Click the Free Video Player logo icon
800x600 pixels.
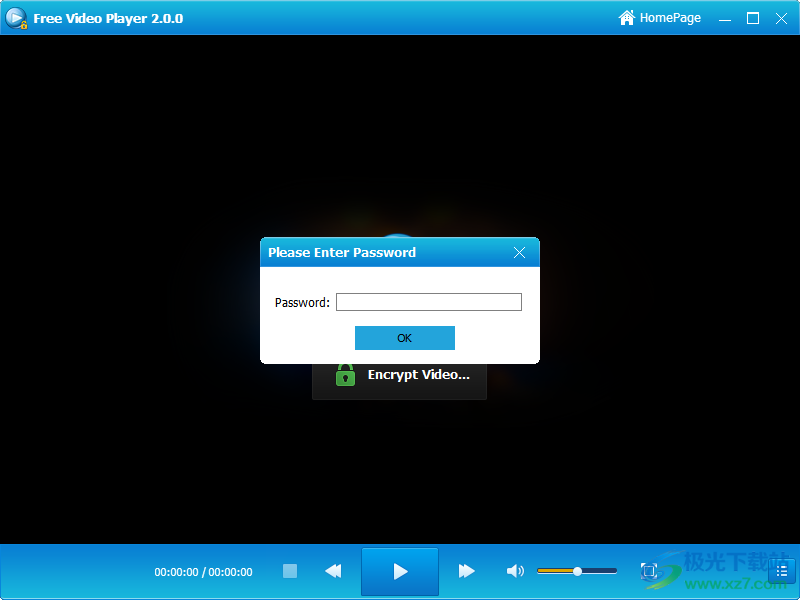tap(16, 17)
